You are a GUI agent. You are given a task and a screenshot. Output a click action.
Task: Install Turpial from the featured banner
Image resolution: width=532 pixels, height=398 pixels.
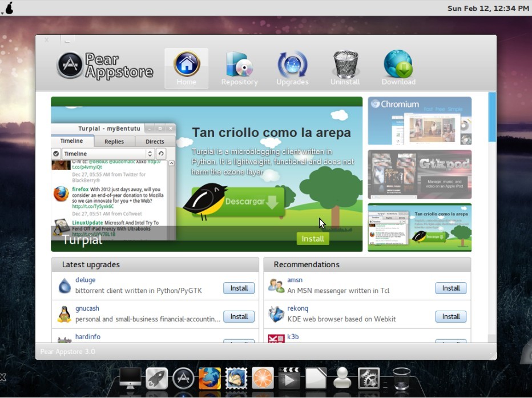[x=313, y=239]
